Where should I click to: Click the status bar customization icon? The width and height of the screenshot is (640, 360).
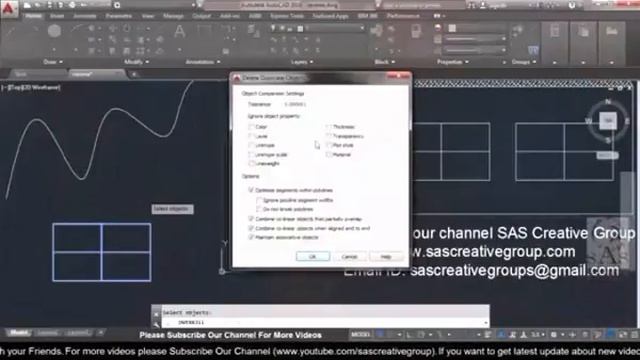[x=634, y=335]
